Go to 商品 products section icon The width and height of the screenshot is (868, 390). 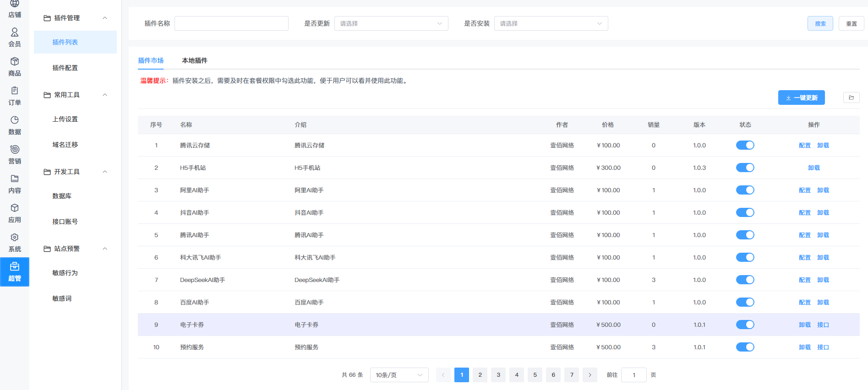15,61
